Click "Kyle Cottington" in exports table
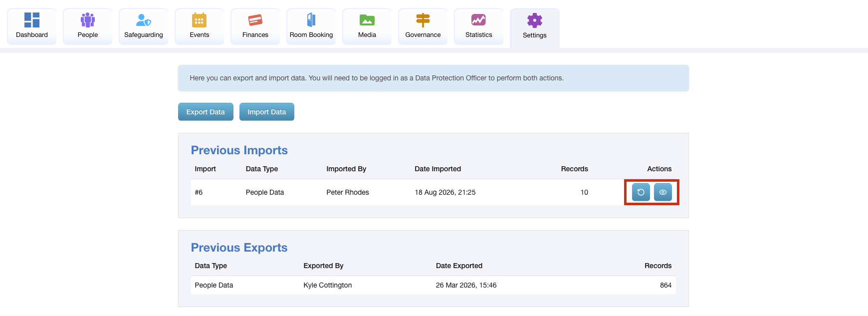The image size is (868, 316). tap(328, 285)
